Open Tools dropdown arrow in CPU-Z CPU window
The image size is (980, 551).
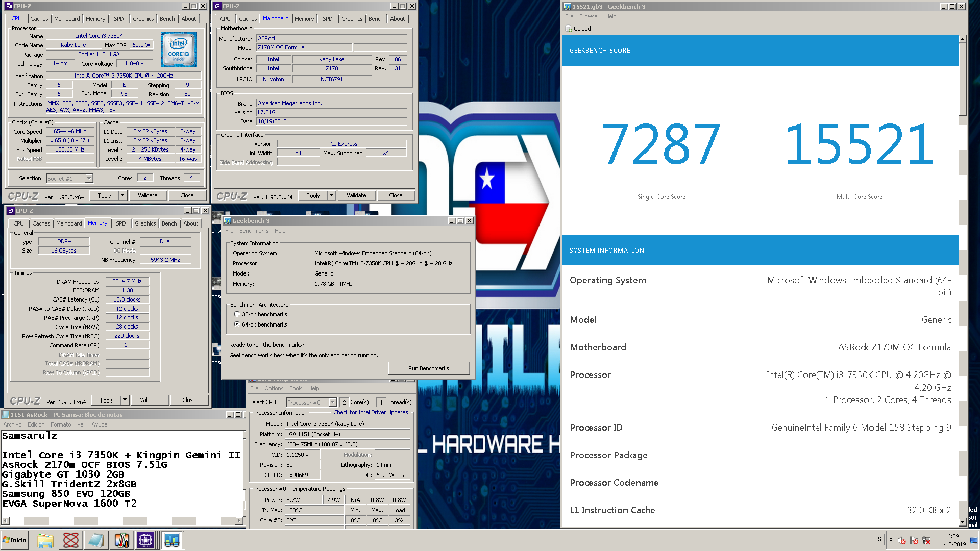(122, 195)
